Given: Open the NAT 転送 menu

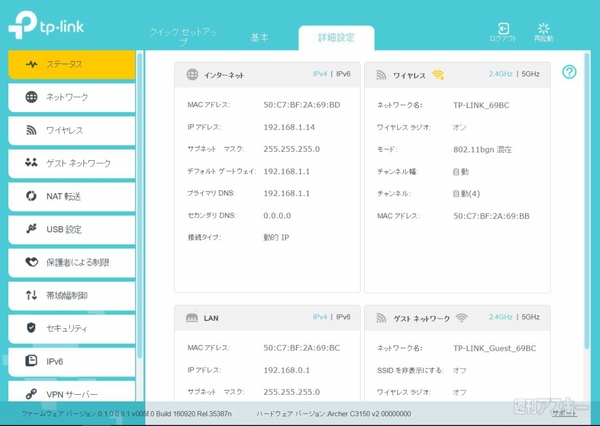Looking at the screenshot, I should tap(72, 196).
